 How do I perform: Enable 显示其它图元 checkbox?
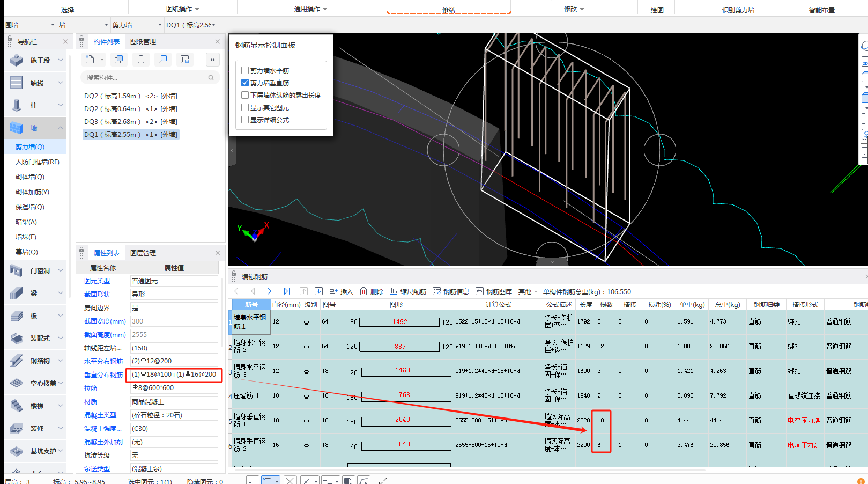tap(245, 107)
